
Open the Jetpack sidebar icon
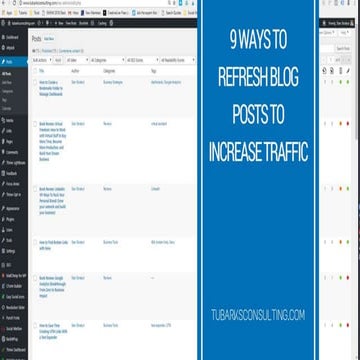(x=3, y=48)
